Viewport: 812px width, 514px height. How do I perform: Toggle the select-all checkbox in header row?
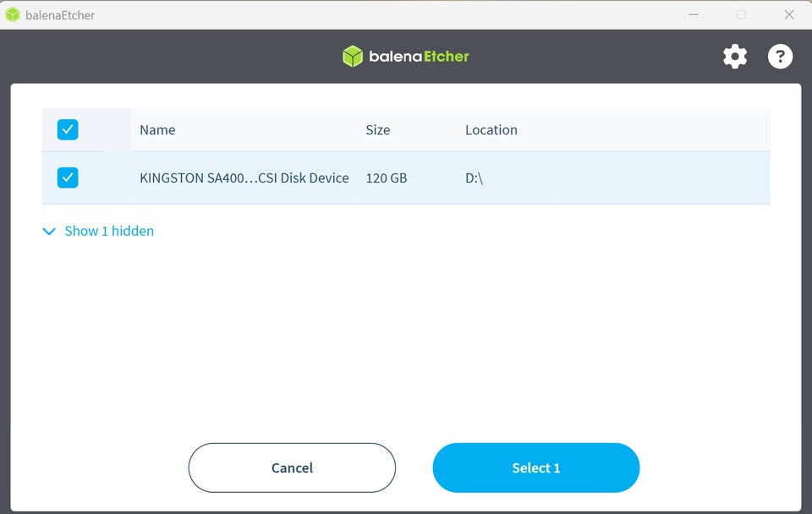[x=68, y=129]
